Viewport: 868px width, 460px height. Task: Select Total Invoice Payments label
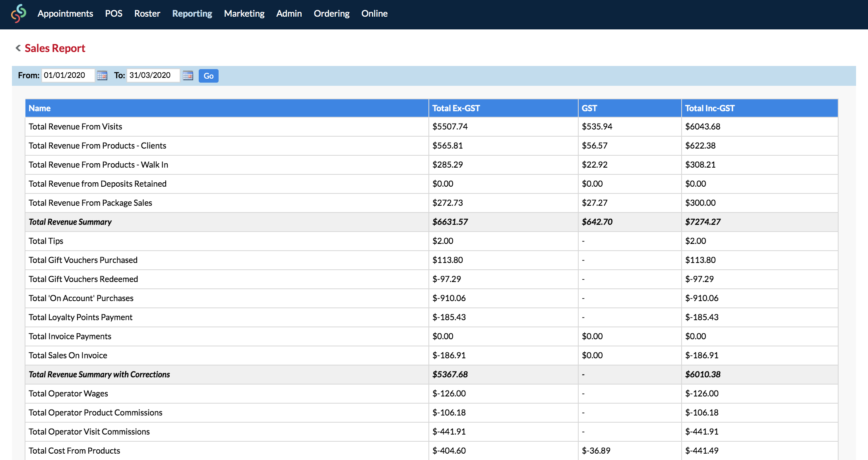click(x=70, y=336)
